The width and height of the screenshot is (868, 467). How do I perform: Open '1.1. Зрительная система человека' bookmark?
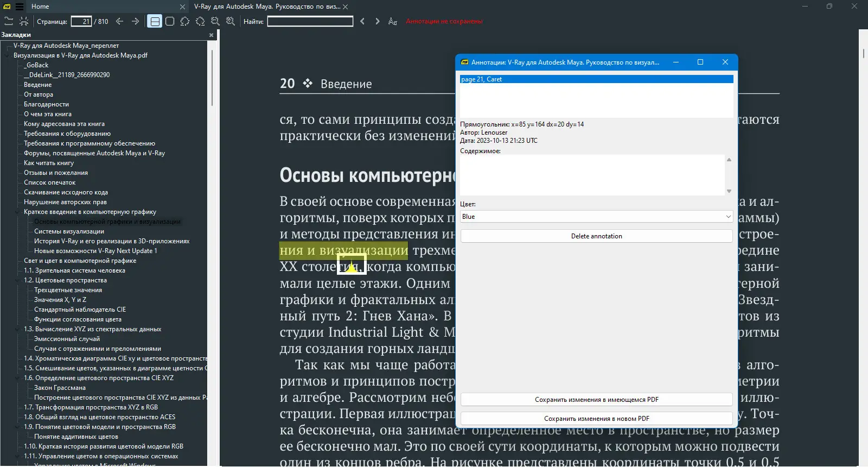pyautogui.click(x=75, y=270)
